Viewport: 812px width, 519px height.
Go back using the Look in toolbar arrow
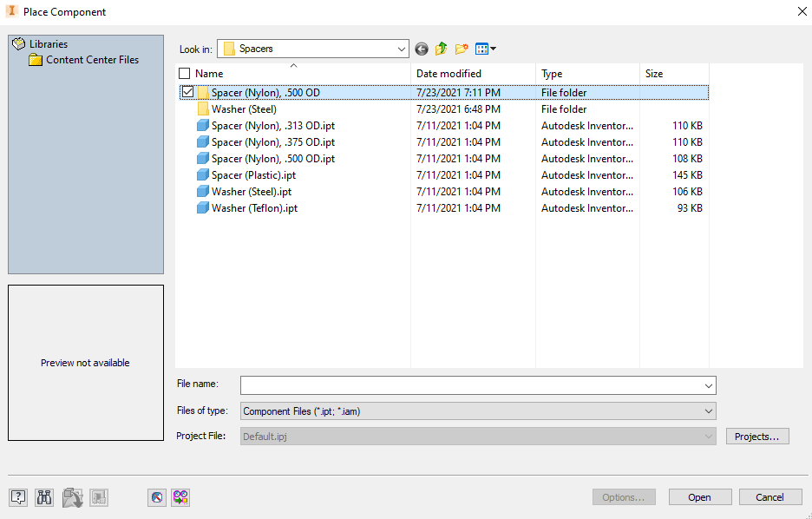pos(422,49)
